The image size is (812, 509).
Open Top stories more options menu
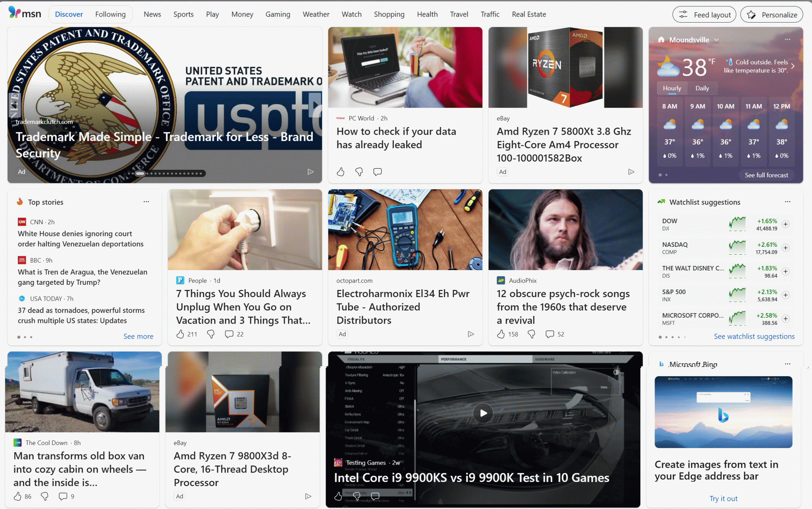tap(146, 202)
